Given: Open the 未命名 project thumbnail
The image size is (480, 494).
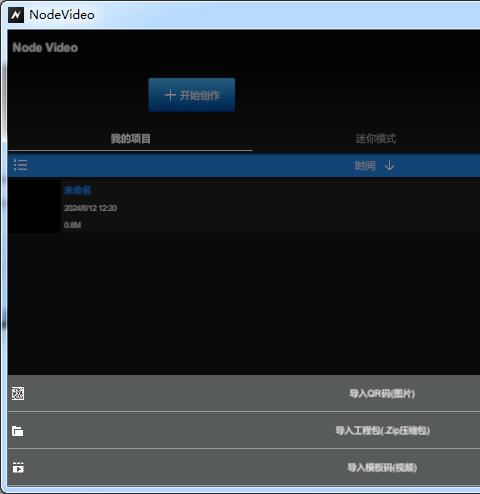Looking at the screenshot, I should click(34, 207).
